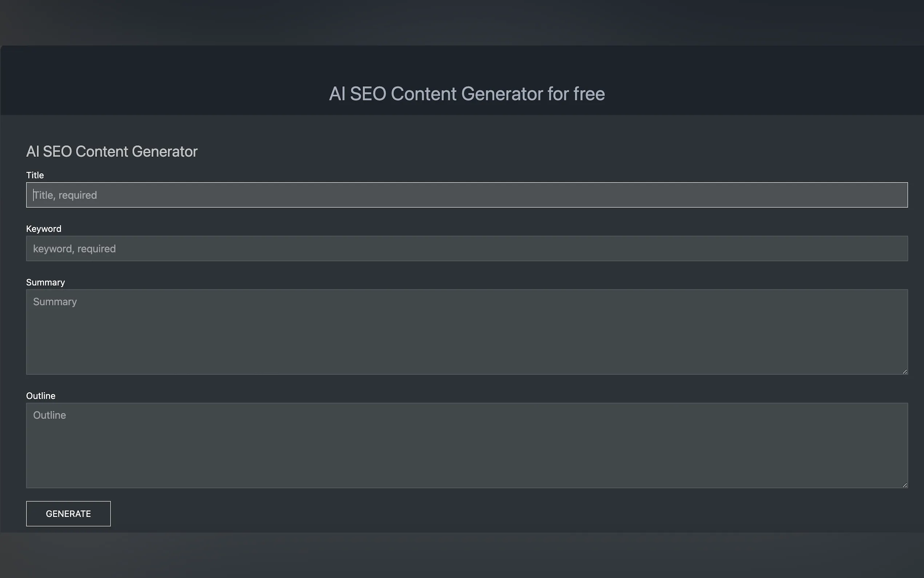Select the Summary label above the text area
Screen dimensions: 924x578
tap(45, 282)
